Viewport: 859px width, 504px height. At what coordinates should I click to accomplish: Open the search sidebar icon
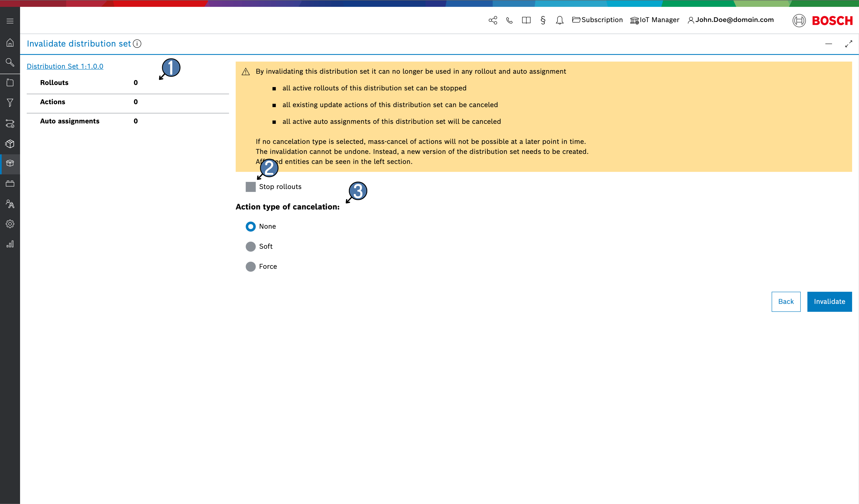tap(10, 62)
